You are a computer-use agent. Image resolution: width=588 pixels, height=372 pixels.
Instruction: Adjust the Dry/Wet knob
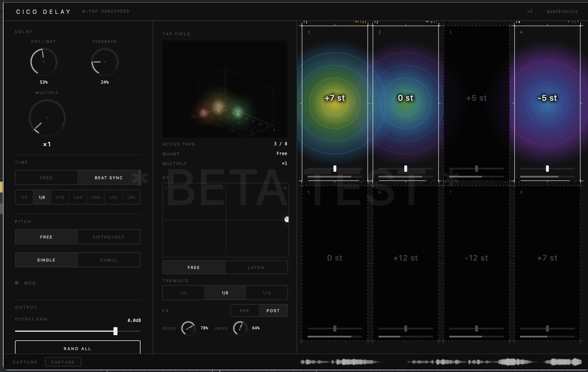(43, 62)
